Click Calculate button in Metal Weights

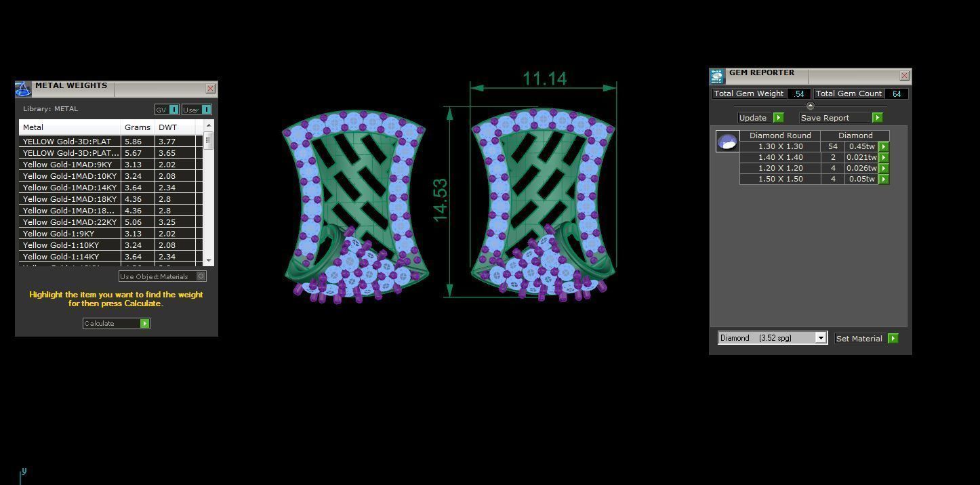tap(116, 324)
